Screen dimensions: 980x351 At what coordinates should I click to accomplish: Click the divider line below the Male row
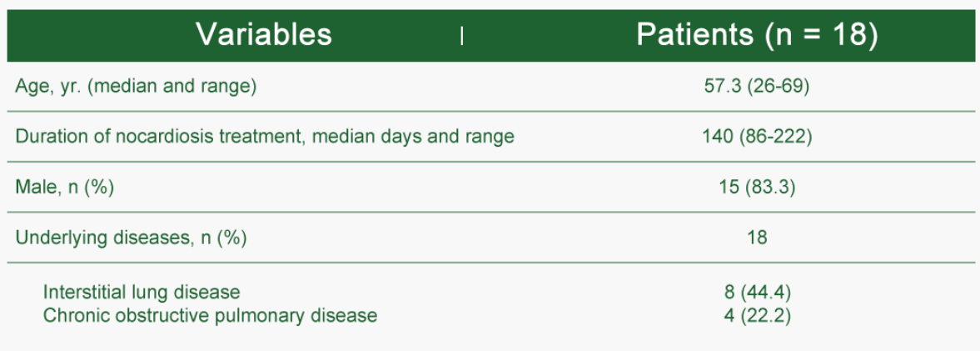click(x=490, y=212)
